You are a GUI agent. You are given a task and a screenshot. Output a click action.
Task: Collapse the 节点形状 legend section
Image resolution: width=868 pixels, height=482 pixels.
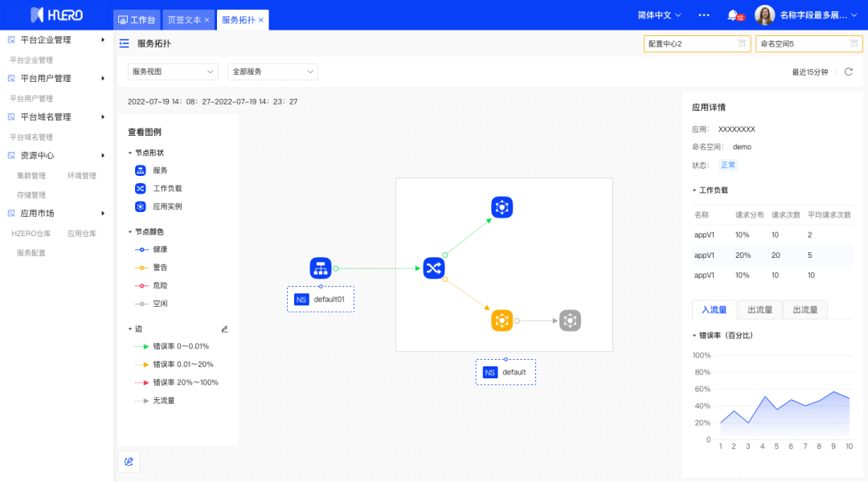point(131,153)
